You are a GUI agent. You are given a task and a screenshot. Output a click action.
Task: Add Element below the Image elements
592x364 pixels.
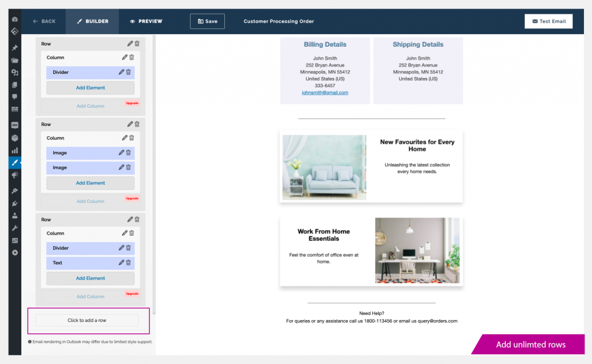[x=91, y=183]
